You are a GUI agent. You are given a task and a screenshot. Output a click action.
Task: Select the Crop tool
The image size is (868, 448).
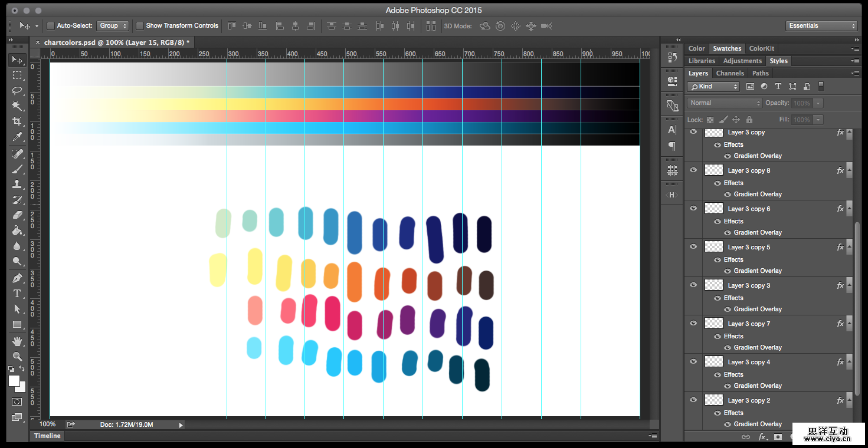tap(17, 121)
